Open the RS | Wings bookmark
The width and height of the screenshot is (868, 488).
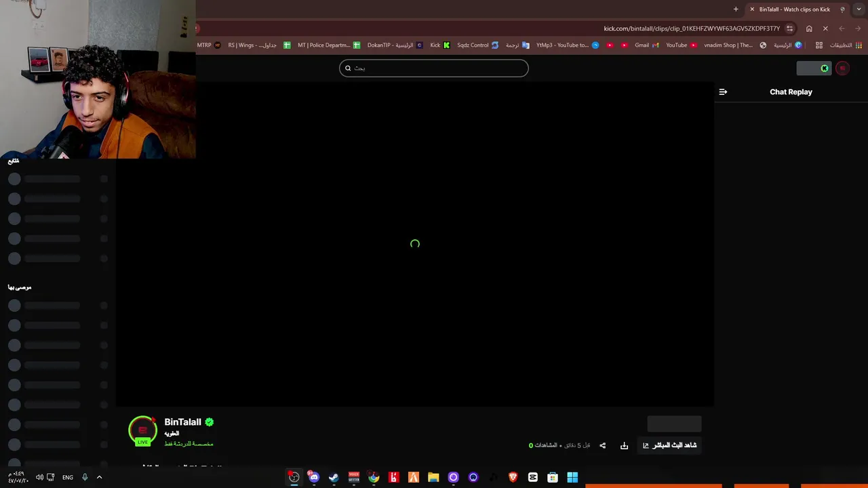[259, 45]
